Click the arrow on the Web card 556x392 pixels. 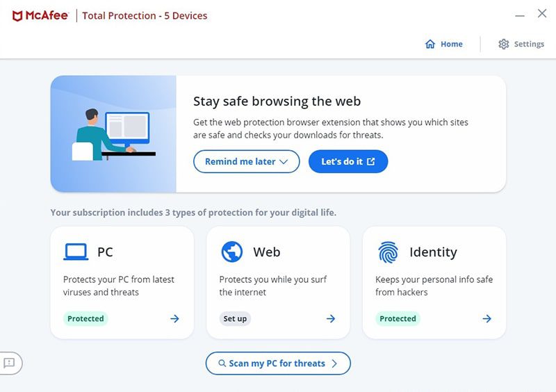pos(331,319)
